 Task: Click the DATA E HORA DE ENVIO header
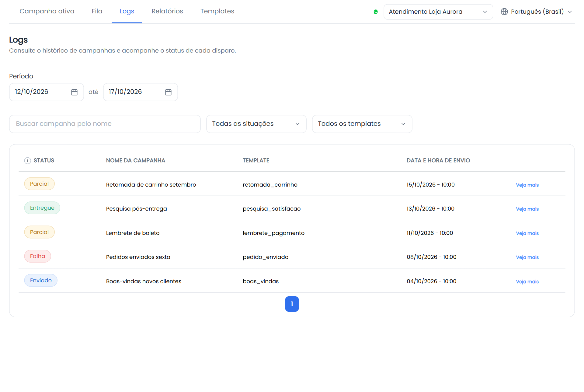(438, 160)
